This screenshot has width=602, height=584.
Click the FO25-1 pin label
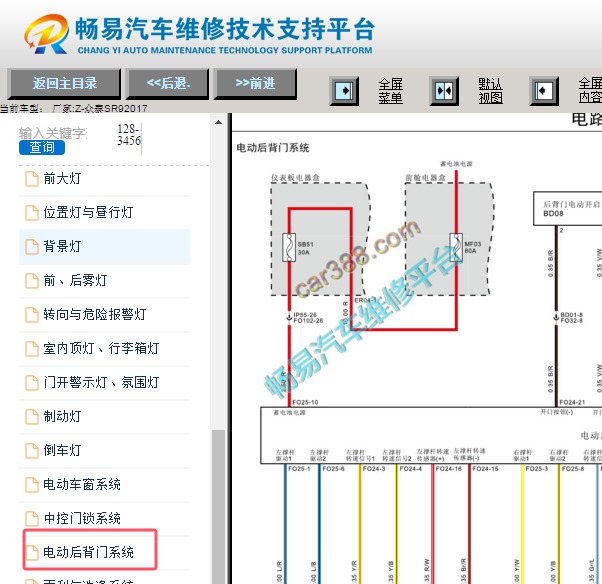299,469
